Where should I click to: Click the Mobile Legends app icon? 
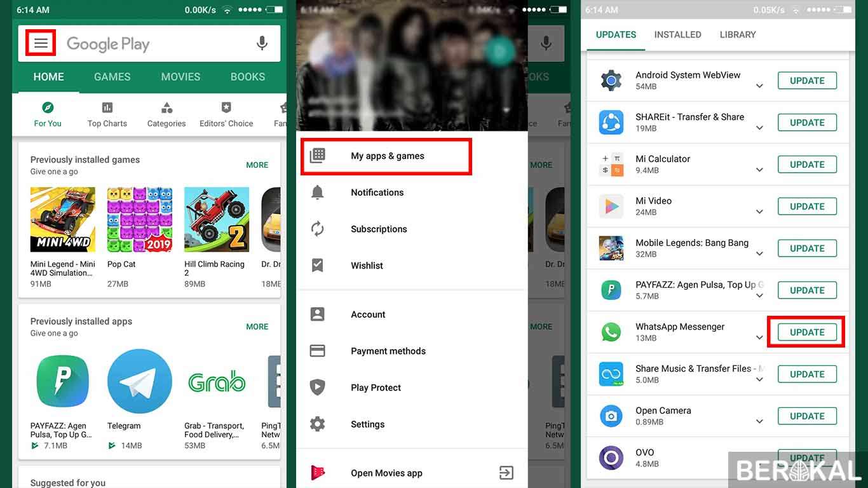611,248
